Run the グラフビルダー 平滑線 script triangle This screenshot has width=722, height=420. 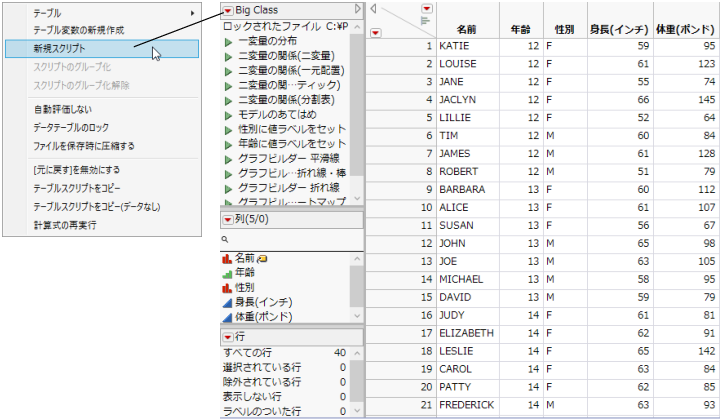coord(228,160)
